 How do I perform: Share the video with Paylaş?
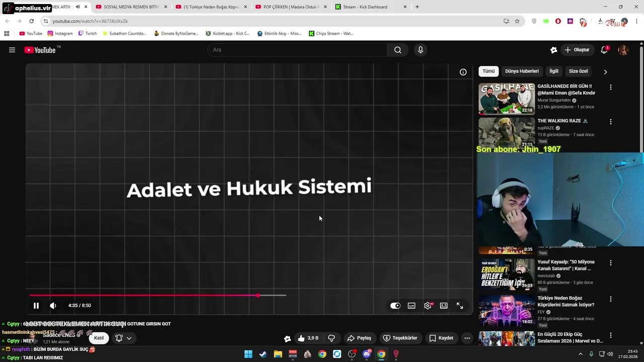tap(359, 338)
